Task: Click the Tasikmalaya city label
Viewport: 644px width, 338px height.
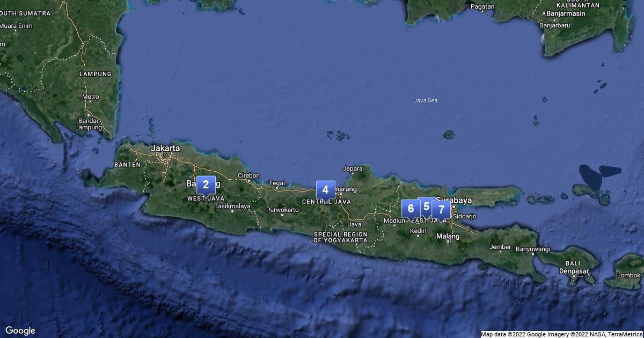Action: 232,206
